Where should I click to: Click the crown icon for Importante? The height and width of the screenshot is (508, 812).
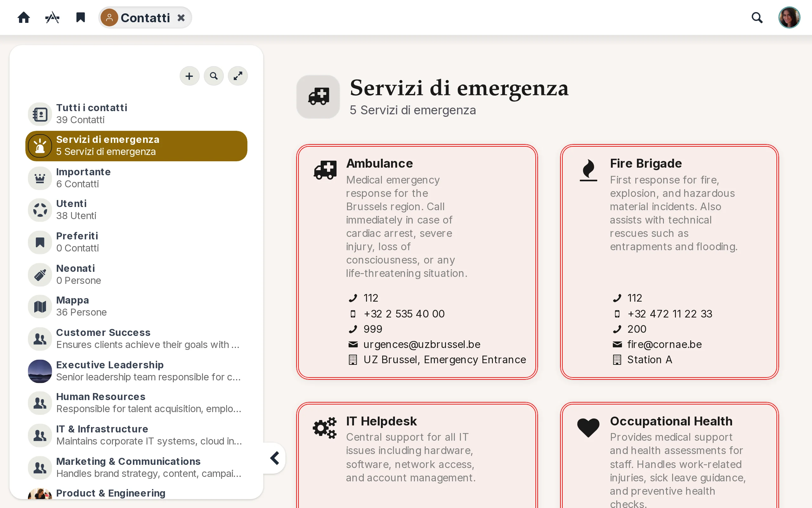click(x=40, y=178)
